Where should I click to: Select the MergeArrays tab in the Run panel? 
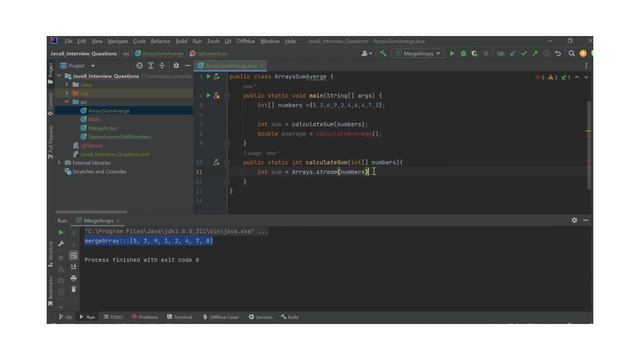(x=98, y=221)
